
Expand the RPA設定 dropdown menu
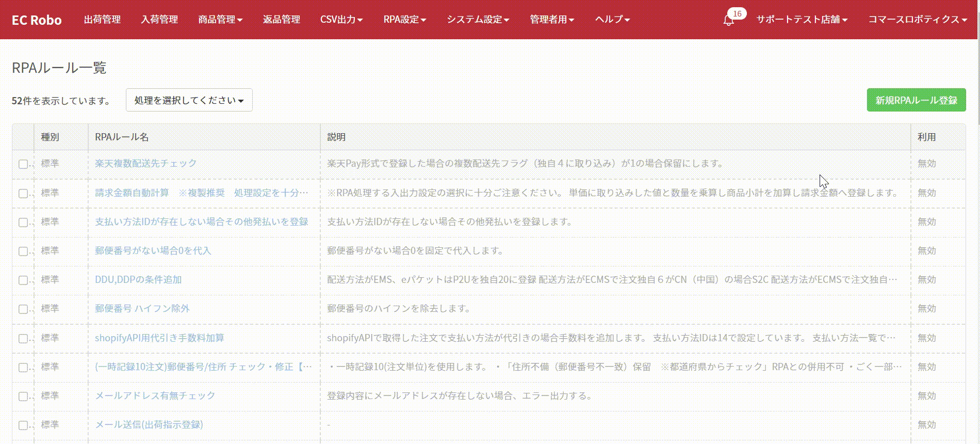point(405,20)
